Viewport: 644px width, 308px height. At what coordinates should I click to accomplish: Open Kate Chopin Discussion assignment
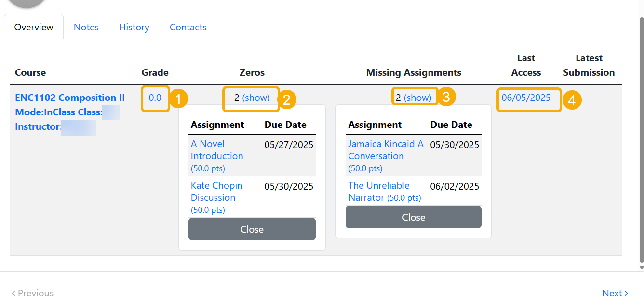click(x=216, y=191)
